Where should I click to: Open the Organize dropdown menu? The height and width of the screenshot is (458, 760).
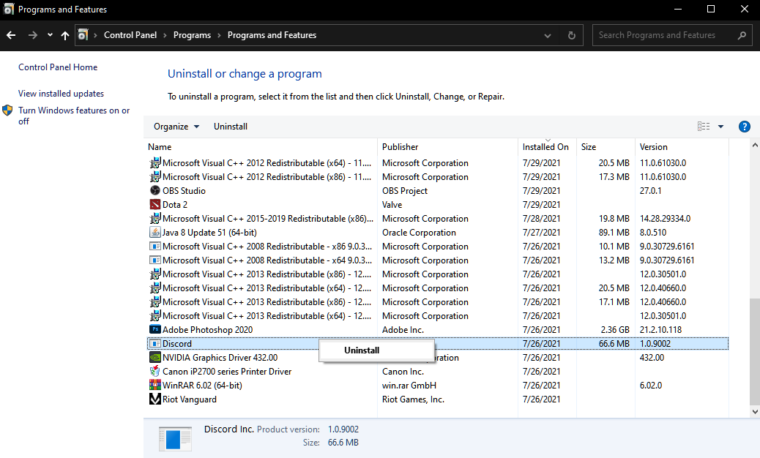point(176,127)
